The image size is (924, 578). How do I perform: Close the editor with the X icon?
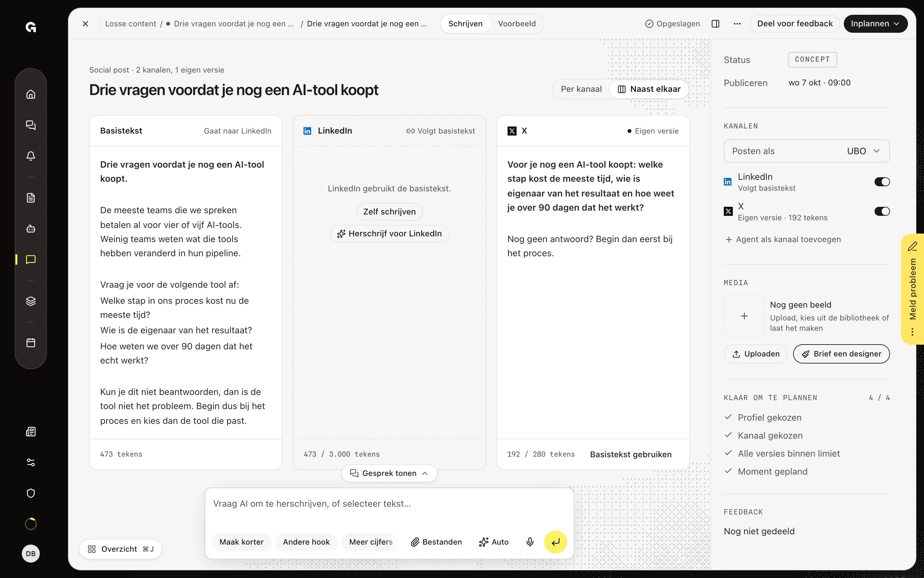[x=86, y=24]
